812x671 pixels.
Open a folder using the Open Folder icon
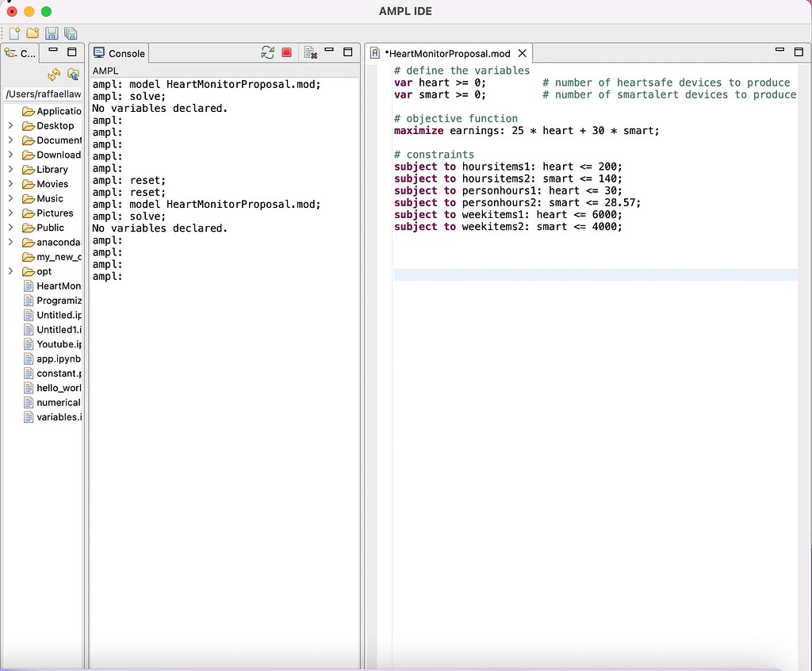point(32,33)
